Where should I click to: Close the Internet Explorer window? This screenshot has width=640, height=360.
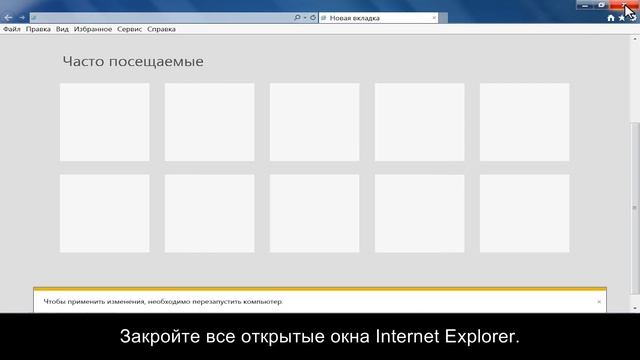click(623, 5)
